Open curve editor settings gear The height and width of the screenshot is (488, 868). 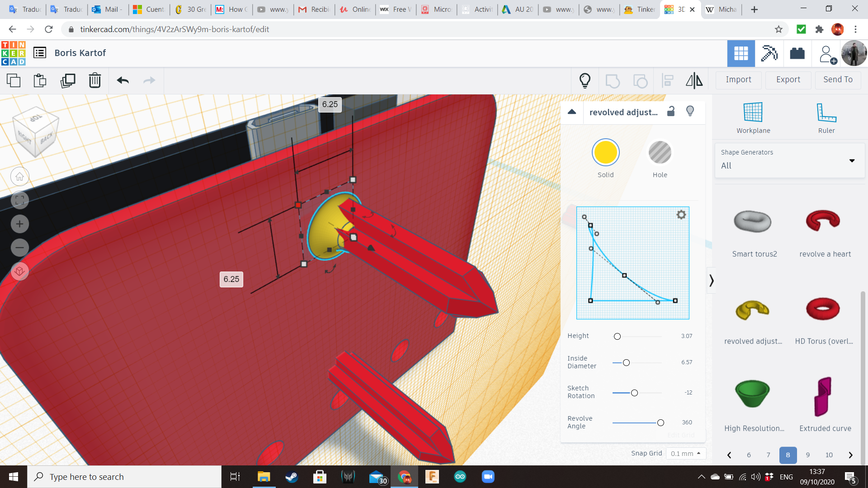(x=681, y=215)
